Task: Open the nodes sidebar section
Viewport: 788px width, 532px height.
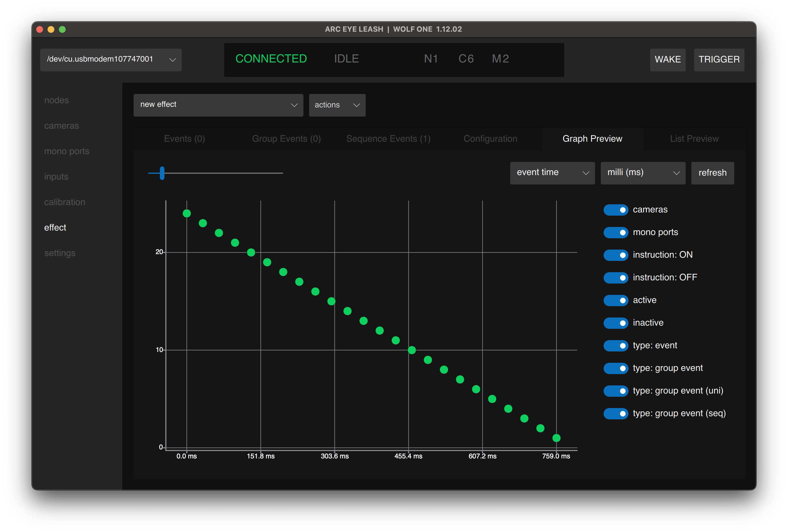Action: point(56,100)
